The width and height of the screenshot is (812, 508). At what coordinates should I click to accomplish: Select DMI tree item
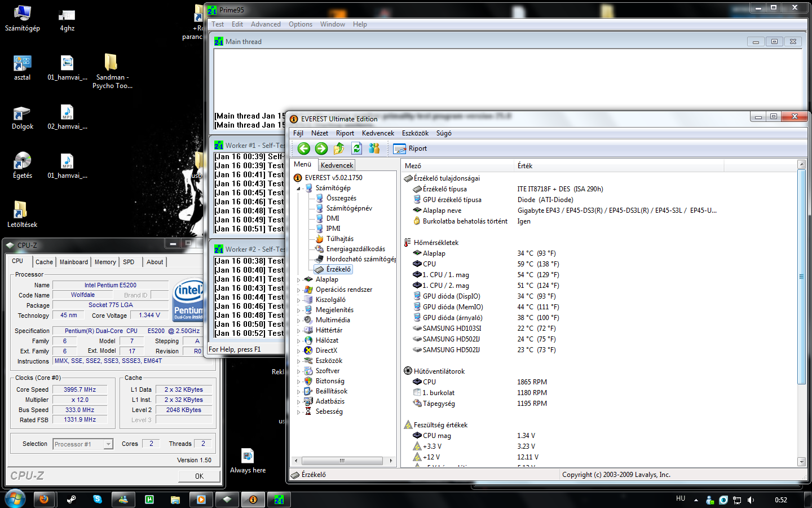click(x=333, y=218)
